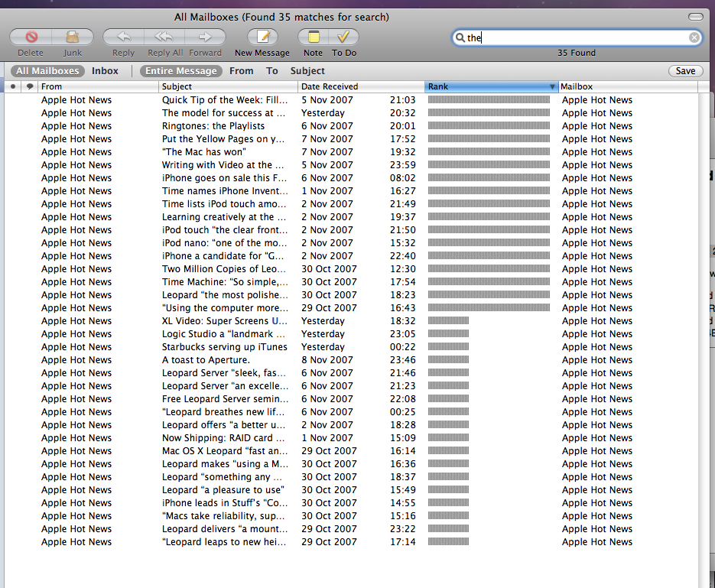Compose with the New Message icon

262,37
